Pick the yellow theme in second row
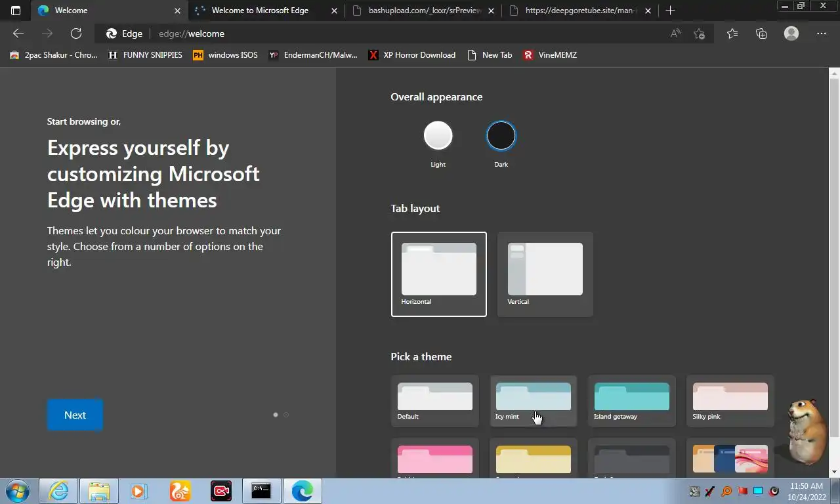Viewport: 840px width, 504px height. click(x=534, y=459)
